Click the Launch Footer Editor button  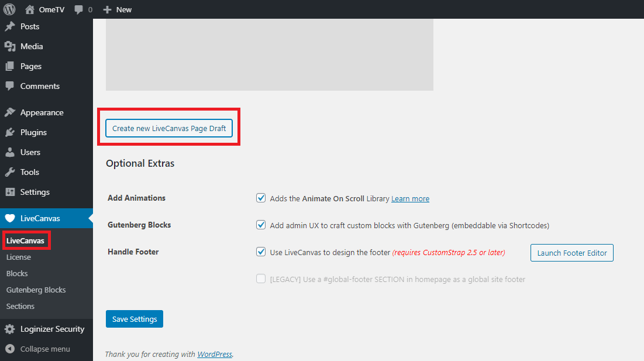coord(571,253)
